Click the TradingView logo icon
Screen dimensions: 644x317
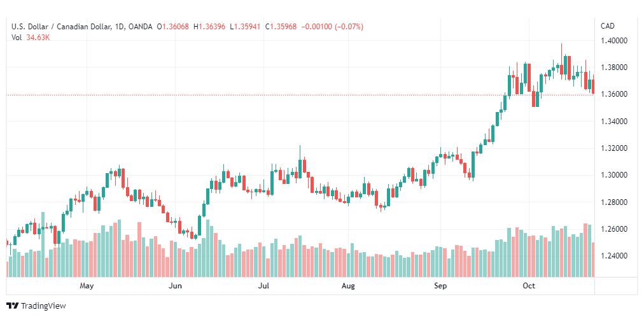coord(13,306)
